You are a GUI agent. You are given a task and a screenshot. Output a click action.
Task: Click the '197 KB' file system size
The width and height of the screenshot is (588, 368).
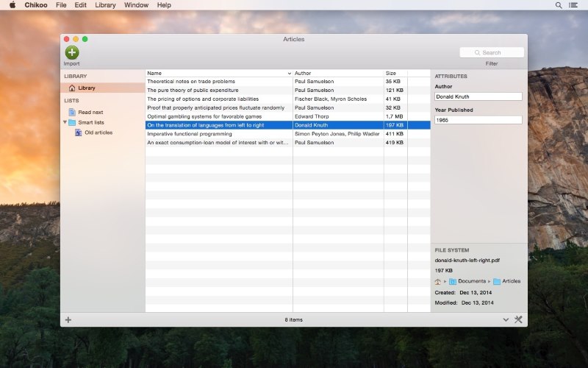tap(444, 270)
